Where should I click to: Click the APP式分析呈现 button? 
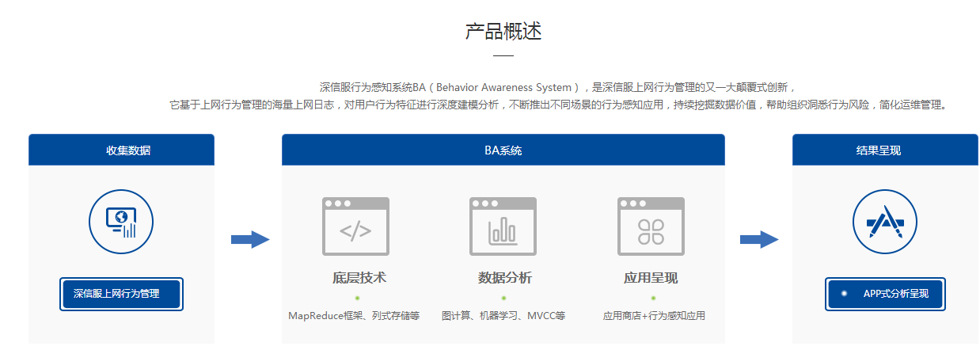point(884,294)
